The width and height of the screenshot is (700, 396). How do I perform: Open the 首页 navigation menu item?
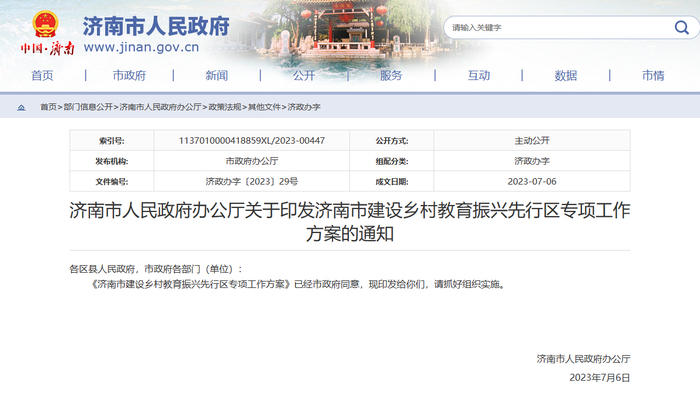42,75
